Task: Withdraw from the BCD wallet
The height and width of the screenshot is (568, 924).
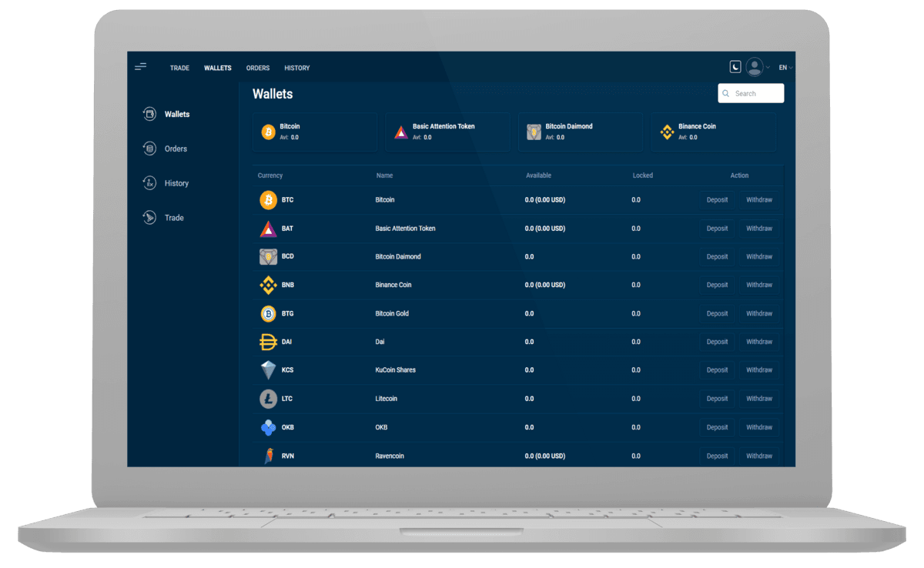Action: (x=758, y=256)
